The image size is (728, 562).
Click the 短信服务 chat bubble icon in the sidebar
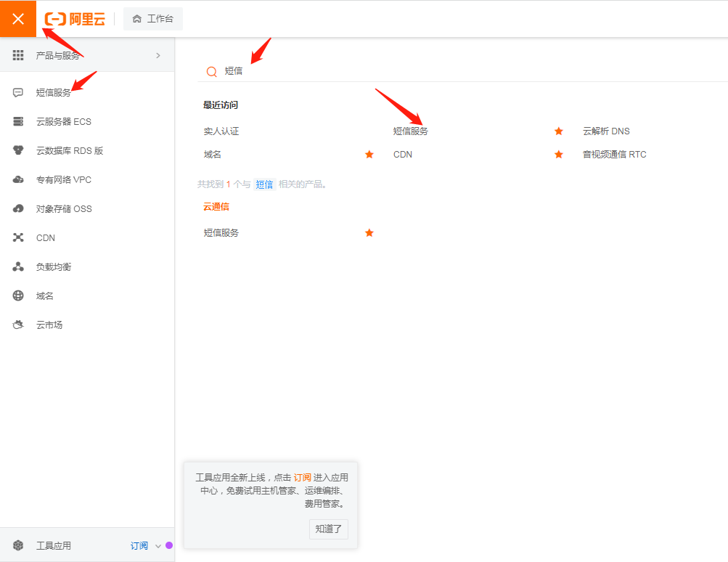point(18,92)
